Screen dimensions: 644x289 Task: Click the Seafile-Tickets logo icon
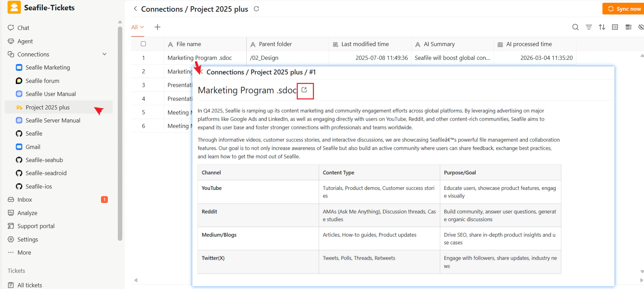(14, 8)
